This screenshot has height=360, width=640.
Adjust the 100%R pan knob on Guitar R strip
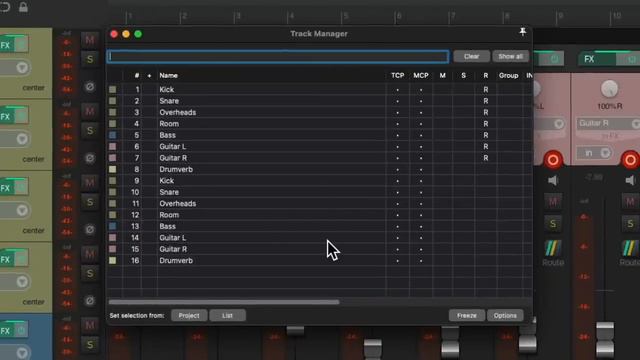(x=609, y=89)
